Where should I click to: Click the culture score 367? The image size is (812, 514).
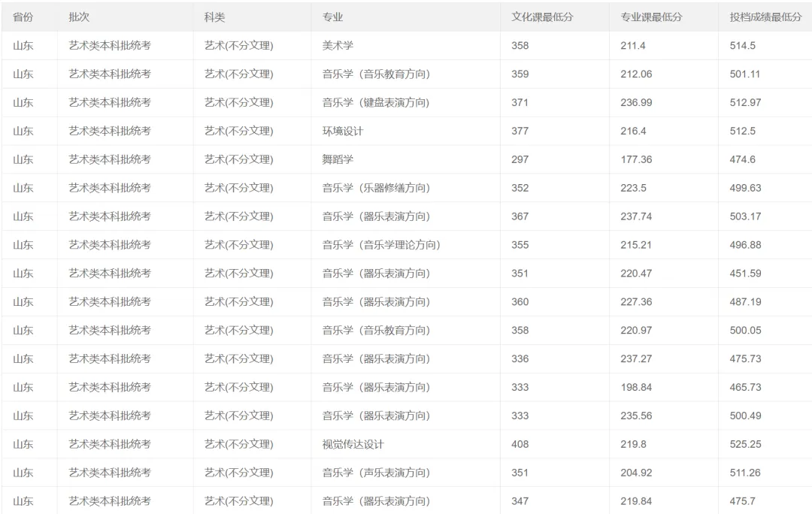(x=520, y=216)
